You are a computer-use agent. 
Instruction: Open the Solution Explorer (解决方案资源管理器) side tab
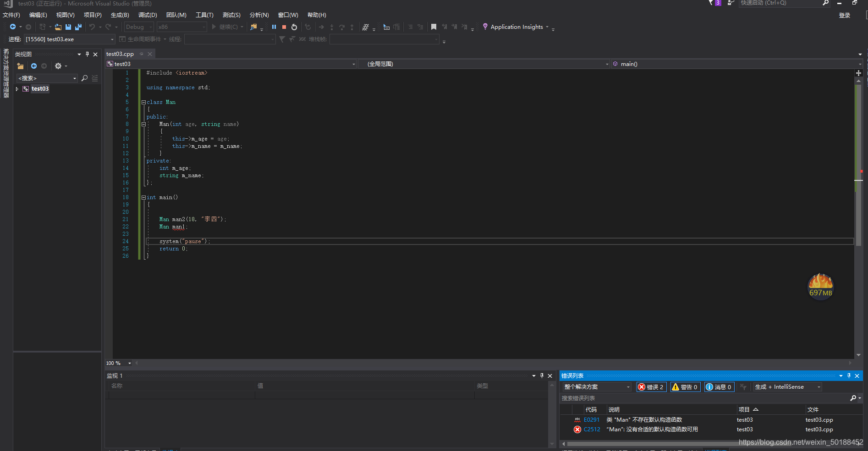(x=6, y=73)
